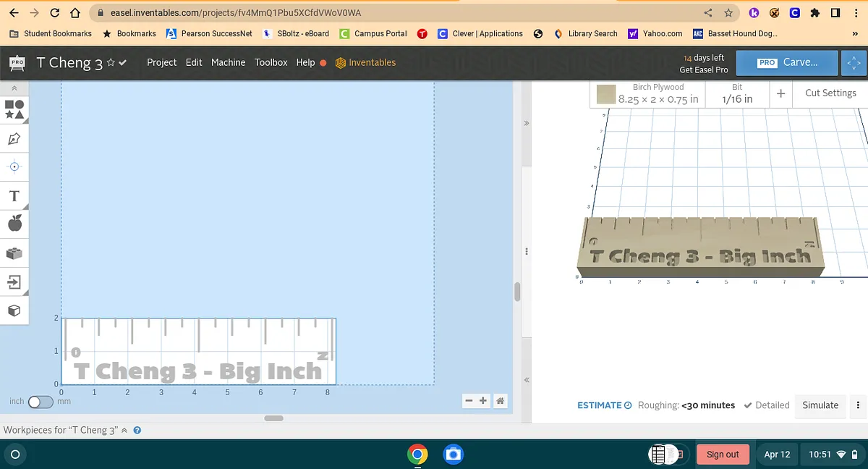Toggle inch/mm unit switch
The width and height of the screenshot is (868, 469).
click(x=41, y=401)
